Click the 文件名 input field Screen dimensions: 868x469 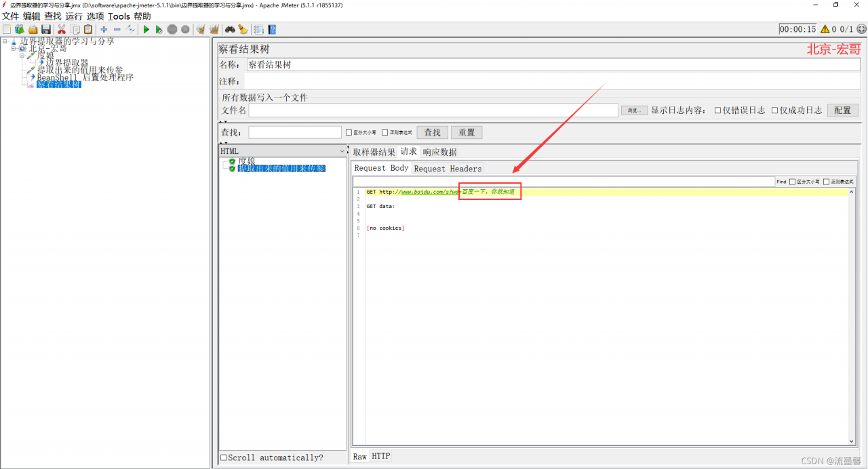[x=434, y=110]
